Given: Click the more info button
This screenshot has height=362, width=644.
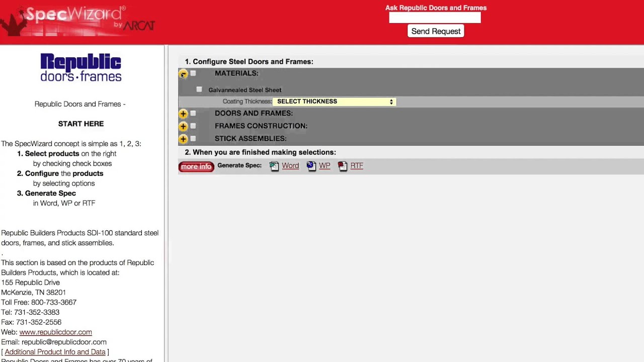Looking at the screenshot, I should point(196,166).
